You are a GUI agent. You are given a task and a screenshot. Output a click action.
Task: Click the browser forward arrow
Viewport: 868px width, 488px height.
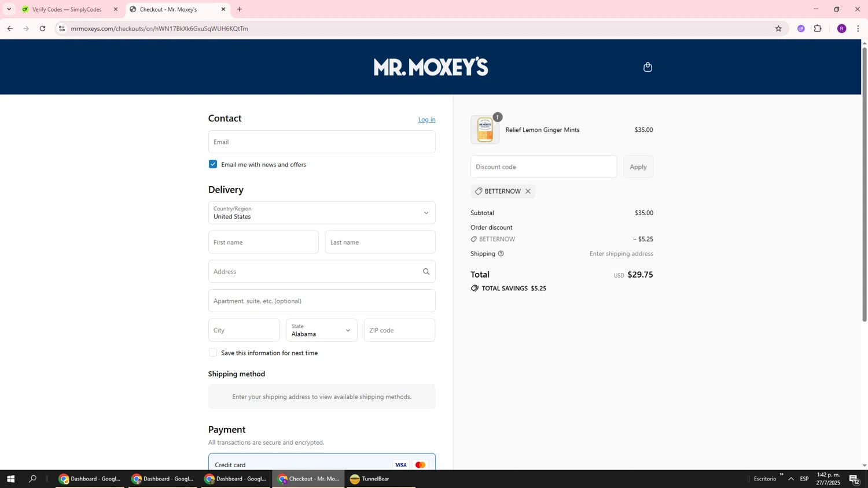coord(26,28)
